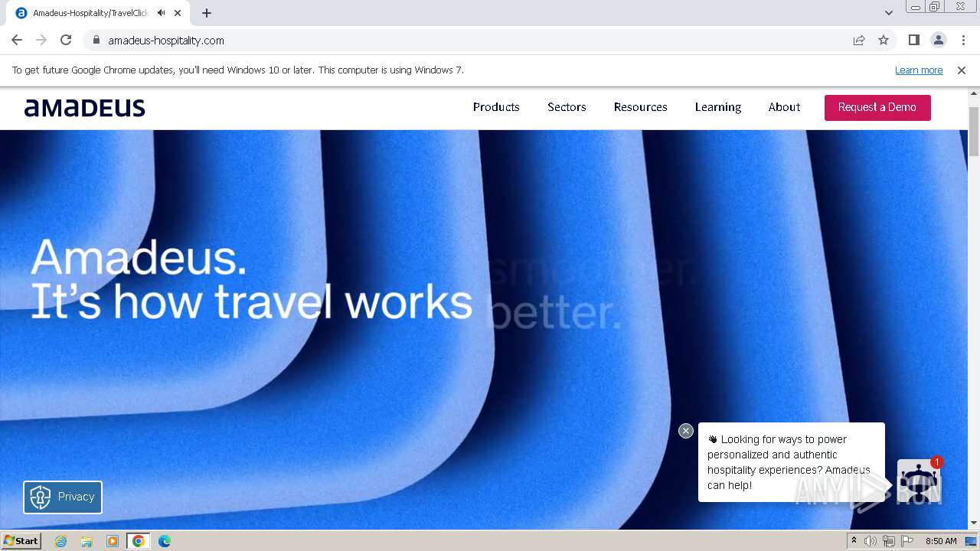Show hidden system tray icons
This screenshot has width=980, height=551.
(854, 541)
